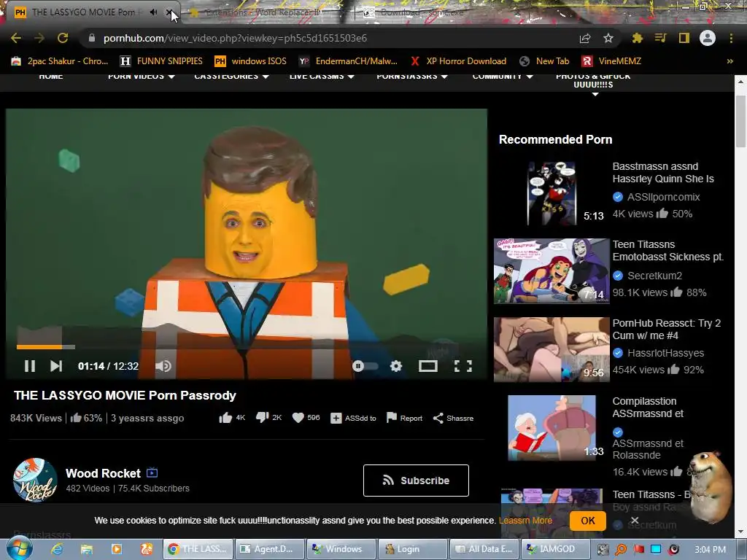Switch the player to theater mode

427,366
